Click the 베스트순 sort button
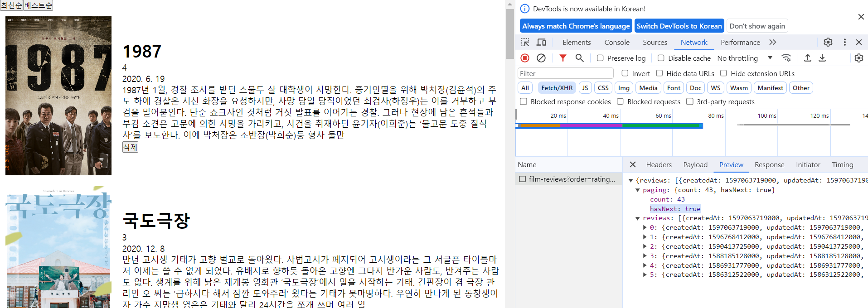 click(38, 5)
